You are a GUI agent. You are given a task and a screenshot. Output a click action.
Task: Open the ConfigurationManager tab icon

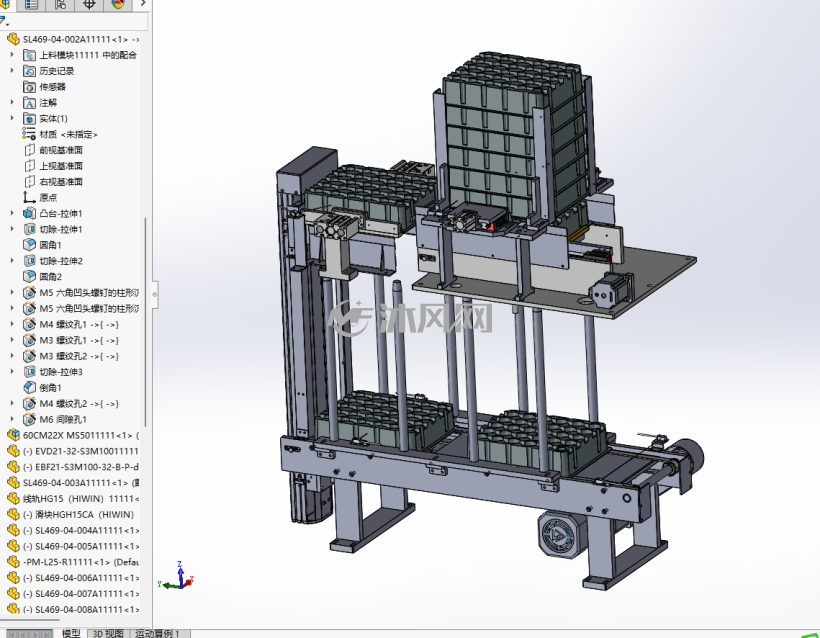pyautogui.click(x=60, y=4)
